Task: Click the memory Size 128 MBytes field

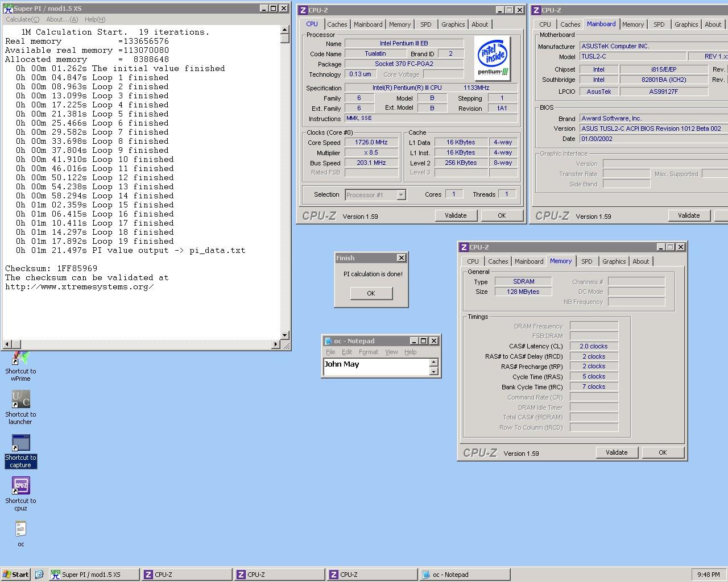Action: click(523, 292)
